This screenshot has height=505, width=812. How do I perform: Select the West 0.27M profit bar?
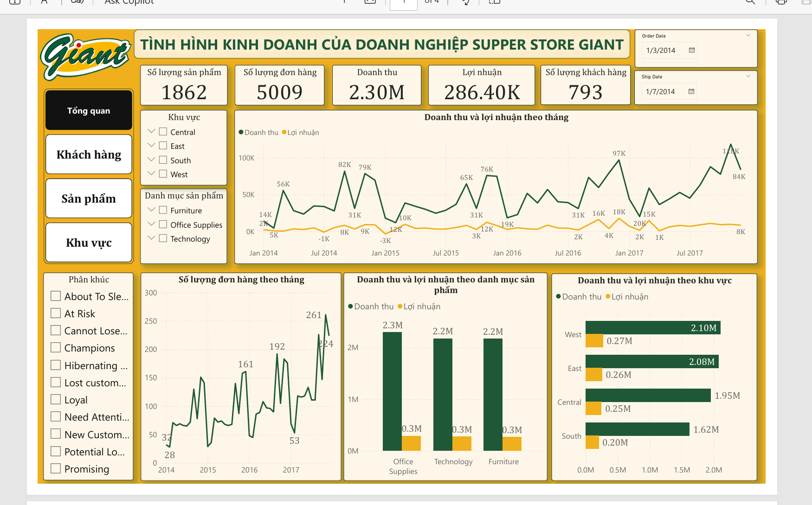(x=594, y=340)
